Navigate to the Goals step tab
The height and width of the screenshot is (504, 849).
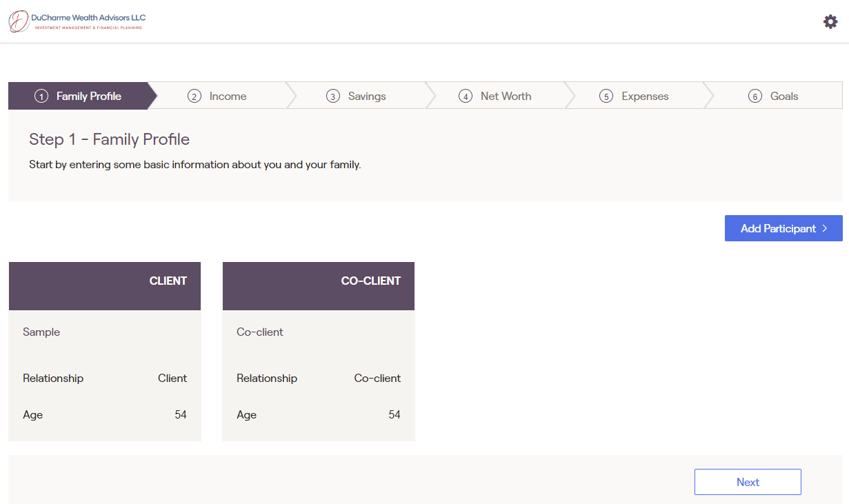coord(773,96)
